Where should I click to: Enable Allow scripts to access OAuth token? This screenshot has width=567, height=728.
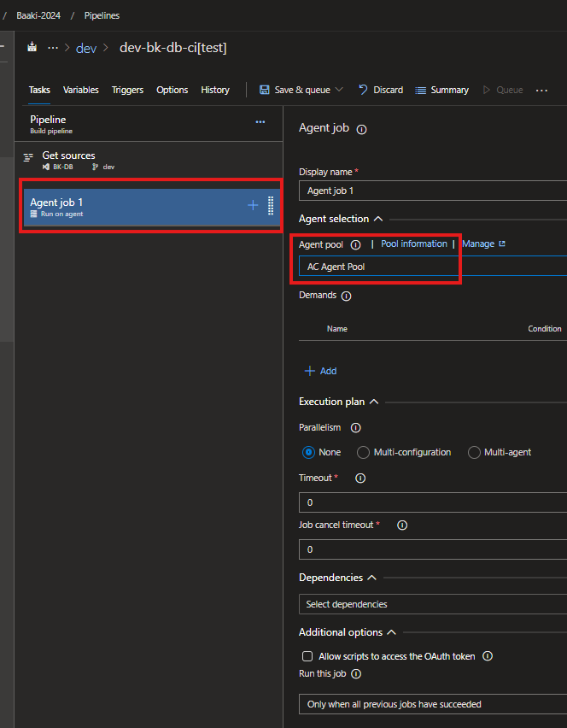(307, 656)
